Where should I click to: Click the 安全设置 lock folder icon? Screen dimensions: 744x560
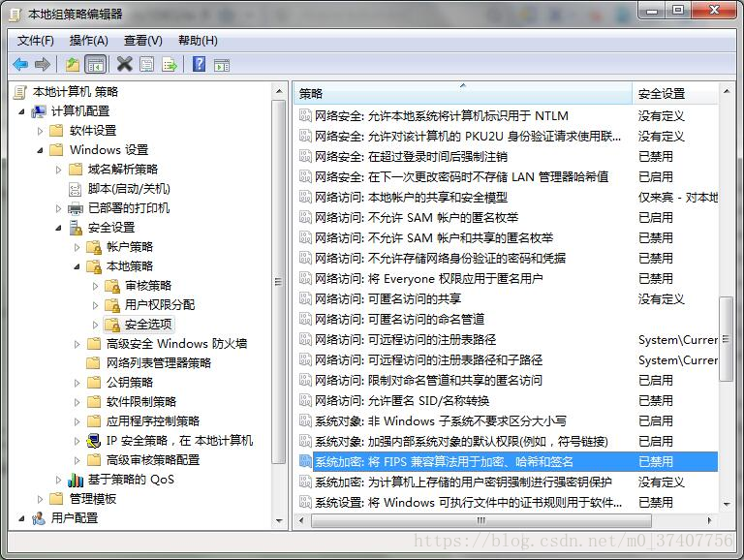tap(76, 228)
